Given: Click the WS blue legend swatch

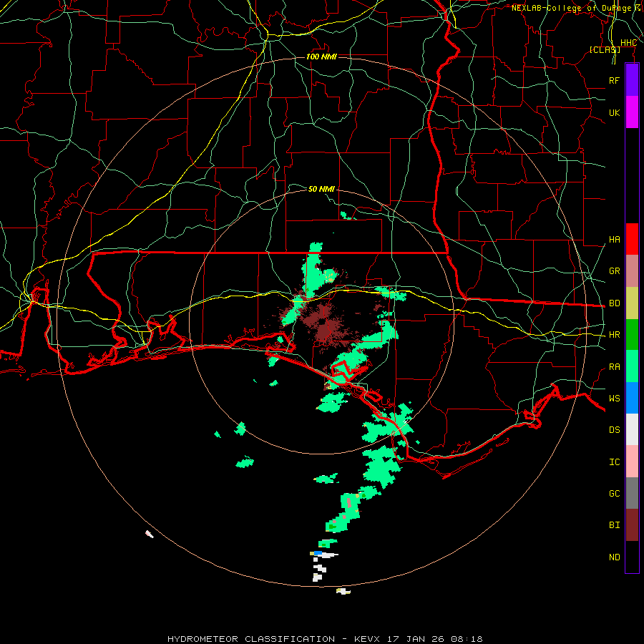Looking at the screenshot, I should pos(632,398).
